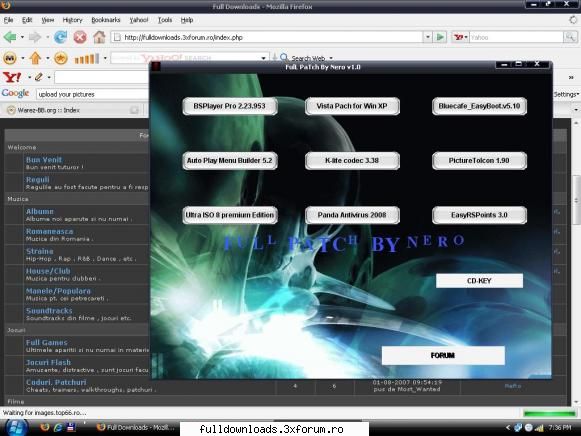Show hidden tray icons with the chevron
Image resolution: width=581 pixels, height=436 pixels.
[508, 428]
